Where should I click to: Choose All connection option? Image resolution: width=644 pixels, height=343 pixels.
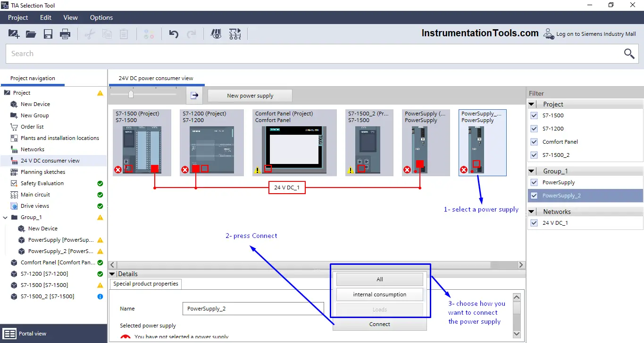click(380, 279)
